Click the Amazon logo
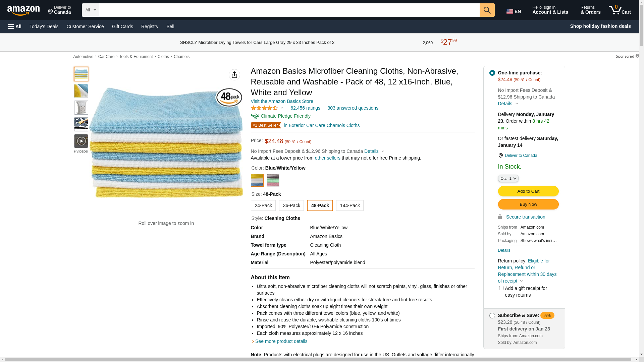 pyautogui.click(x=23, y=11)
